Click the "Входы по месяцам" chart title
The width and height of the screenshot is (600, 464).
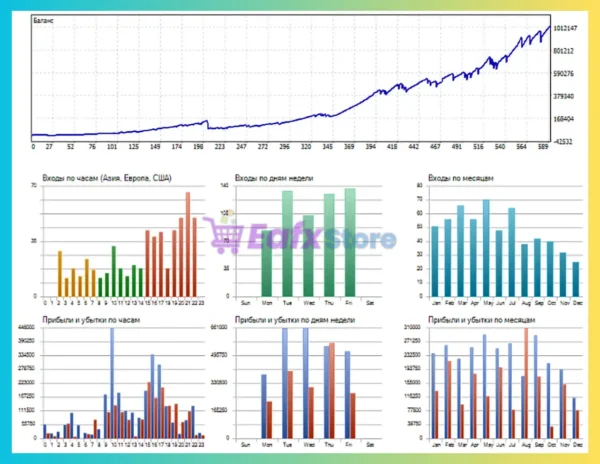pos(461,178)
